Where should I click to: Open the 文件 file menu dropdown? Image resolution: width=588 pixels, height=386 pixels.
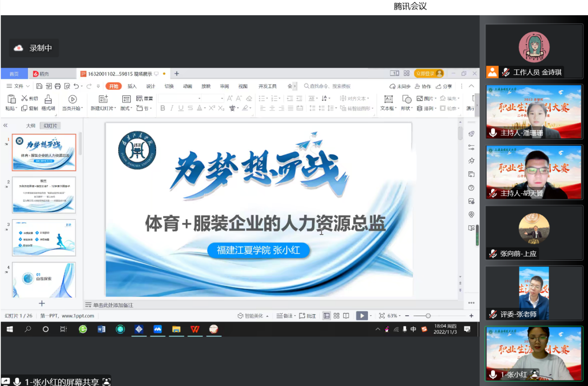(x=19, y=86)
